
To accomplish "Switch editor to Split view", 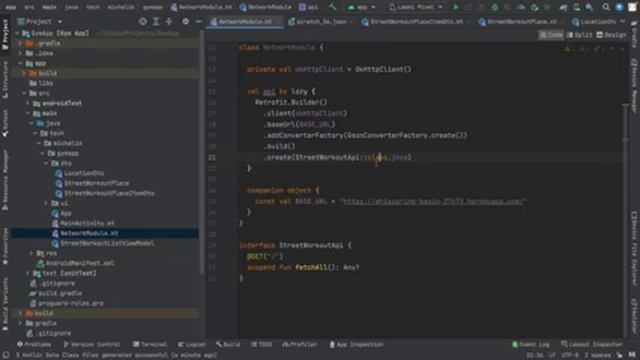I will [x=580, y=35].
